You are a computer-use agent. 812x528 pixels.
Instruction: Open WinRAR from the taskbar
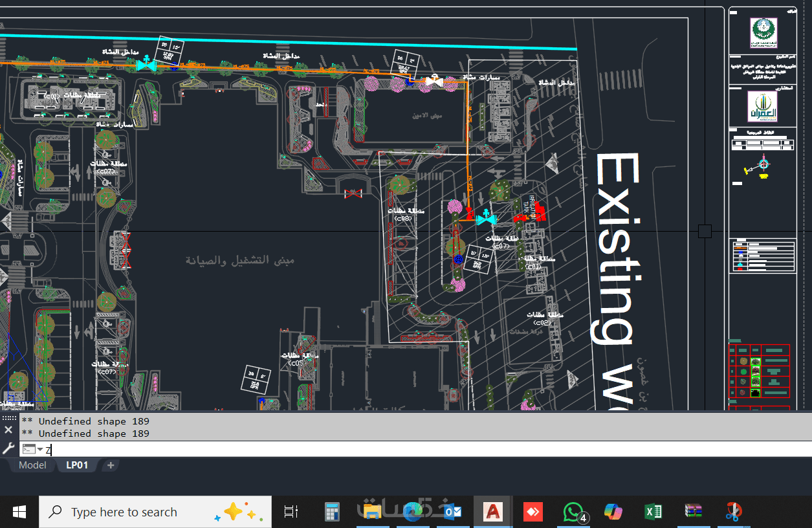pos(693,512)
